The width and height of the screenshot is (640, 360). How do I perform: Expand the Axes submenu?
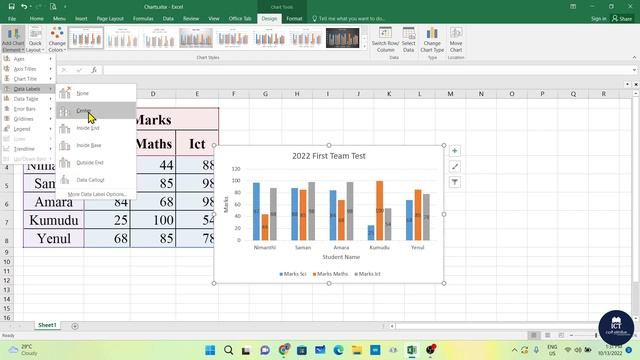pyautogui.click(x=28, y=59)
